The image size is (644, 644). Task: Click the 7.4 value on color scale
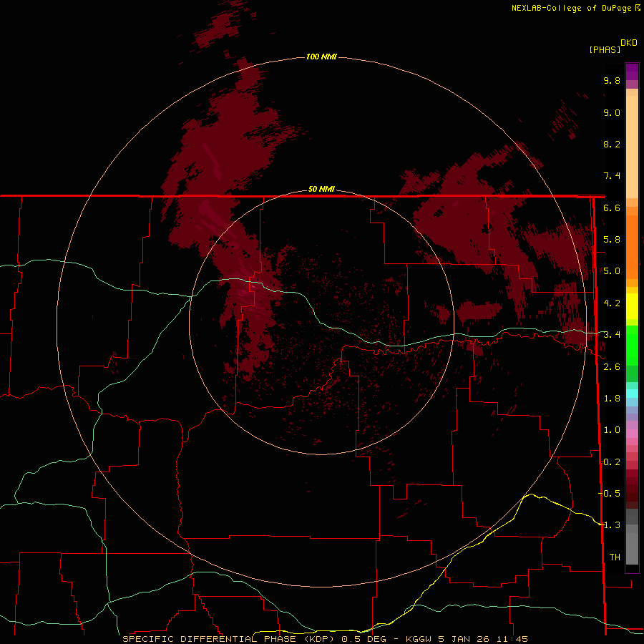point(612,176)
